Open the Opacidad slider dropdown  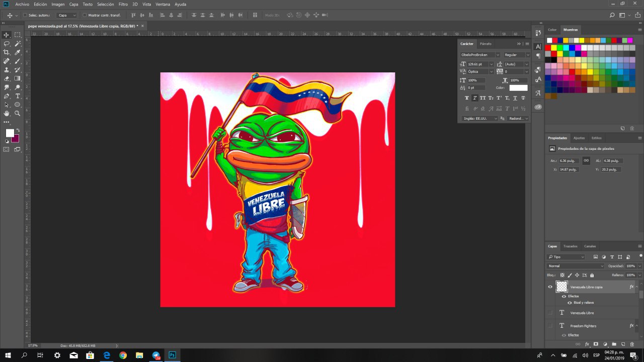[639, 266]
